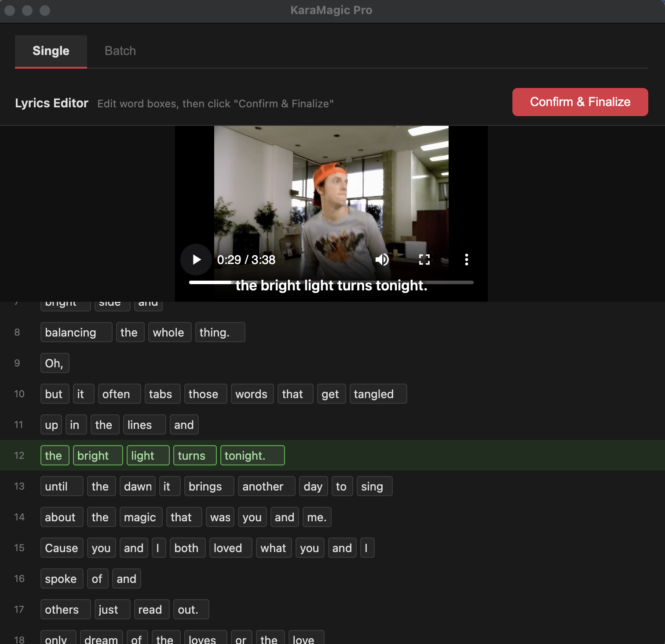Edit the word "but" in line 10
The width and height of the screenshot is (665, 644).
55,394
